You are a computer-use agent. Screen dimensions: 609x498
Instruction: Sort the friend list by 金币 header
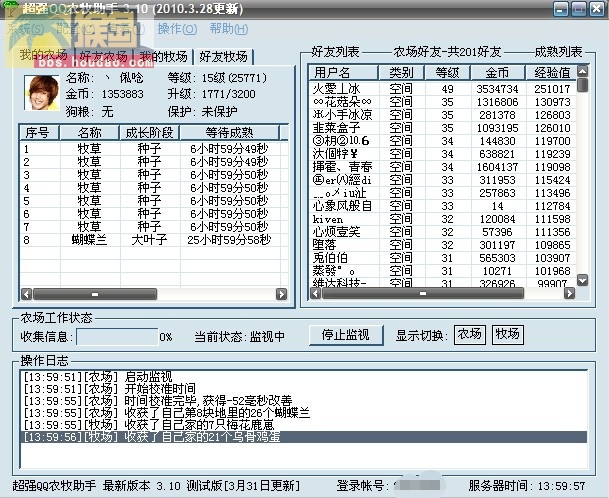(x=498, y=72)
